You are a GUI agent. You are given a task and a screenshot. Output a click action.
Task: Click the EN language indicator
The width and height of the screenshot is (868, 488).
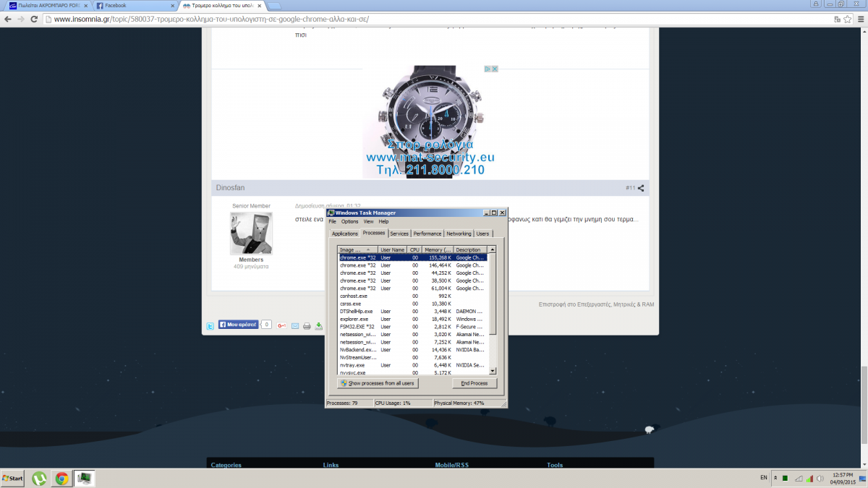pos(764,478)
